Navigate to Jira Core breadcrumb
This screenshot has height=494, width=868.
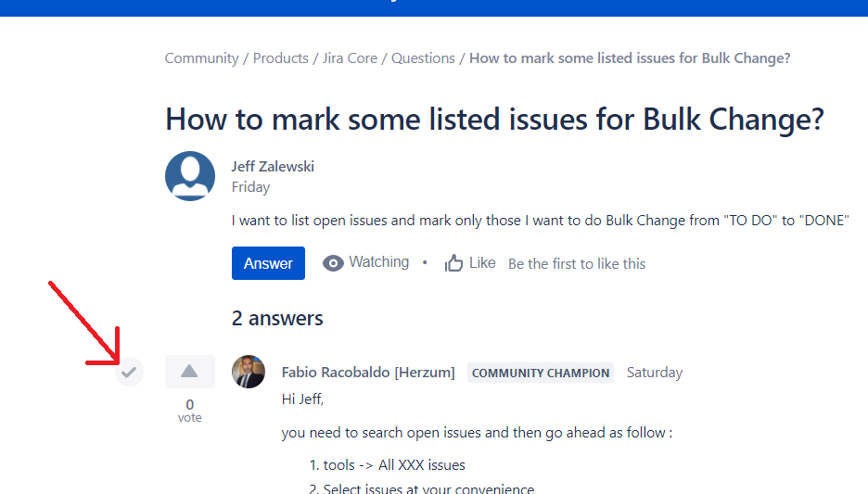350,58
